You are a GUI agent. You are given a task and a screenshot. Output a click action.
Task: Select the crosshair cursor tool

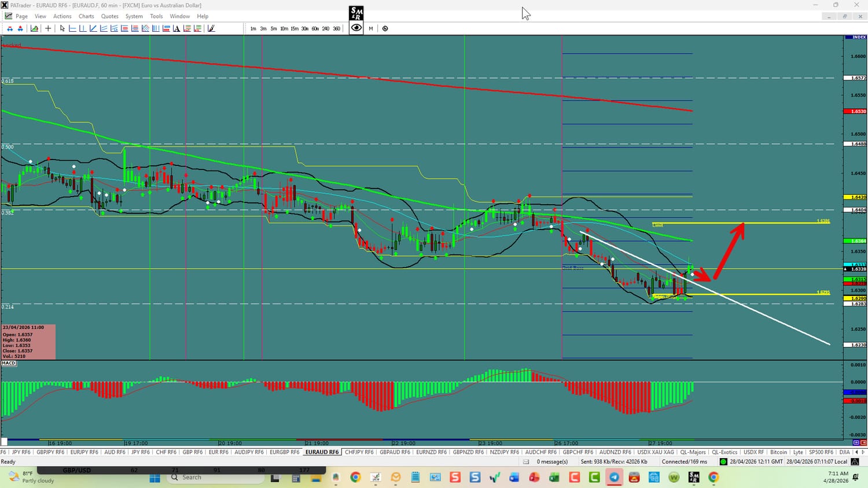[x=48, y=28]
